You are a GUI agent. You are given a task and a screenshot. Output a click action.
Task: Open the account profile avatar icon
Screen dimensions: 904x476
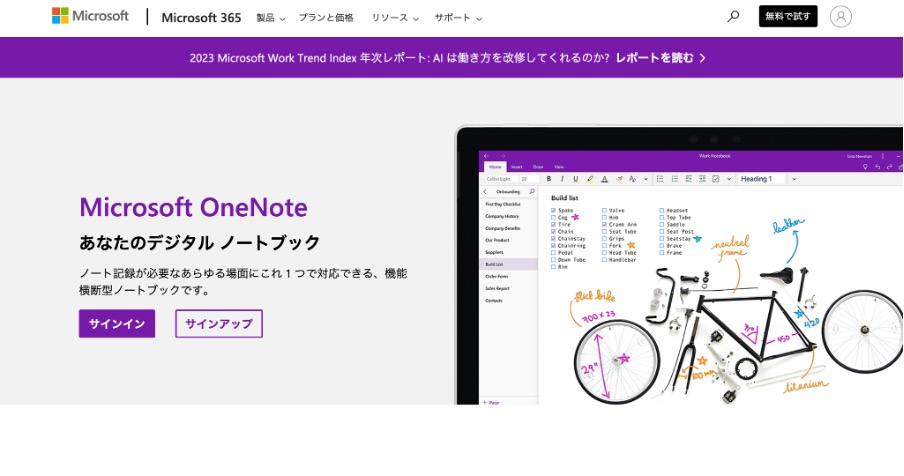[841, 17]
